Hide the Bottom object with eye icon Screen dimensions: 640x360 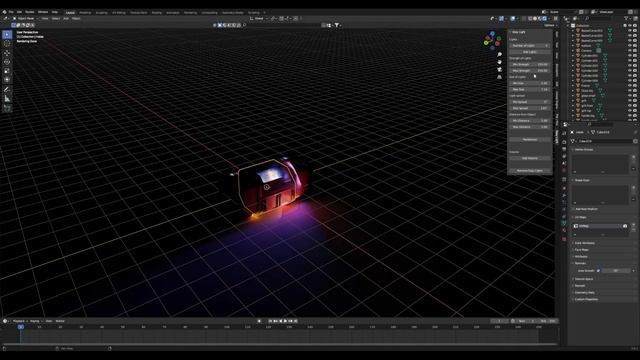[629, 46]
